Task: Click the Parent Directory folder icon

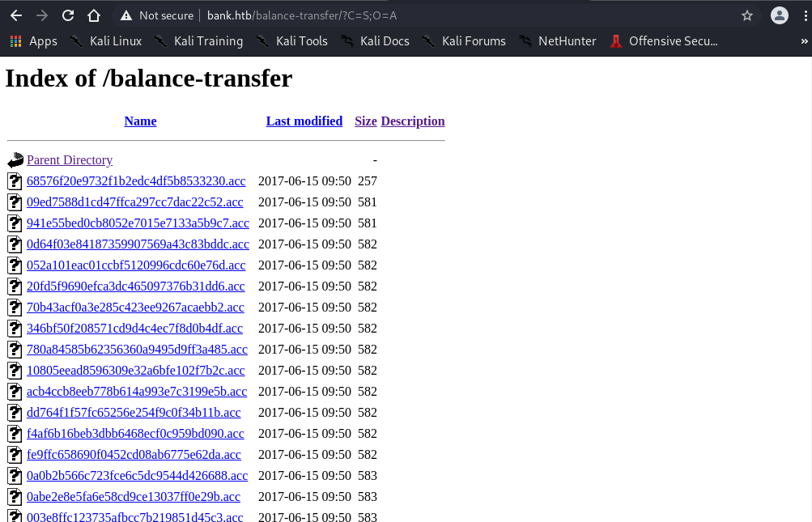Action: 15,160
